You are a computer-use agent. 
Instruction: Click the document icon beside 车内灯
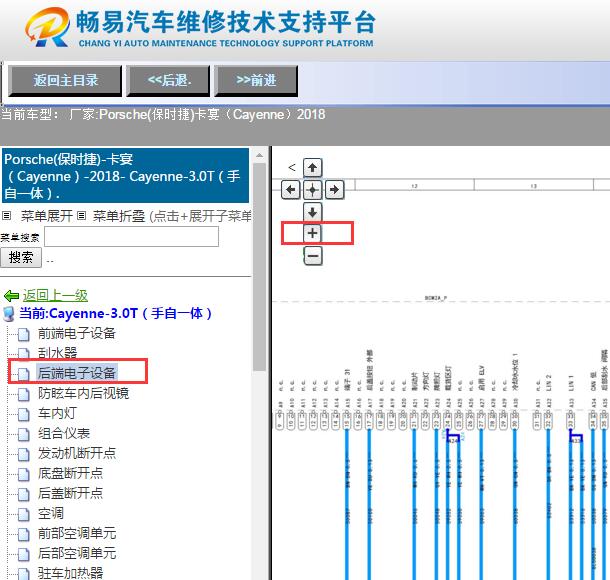click(x=23, y=414)
